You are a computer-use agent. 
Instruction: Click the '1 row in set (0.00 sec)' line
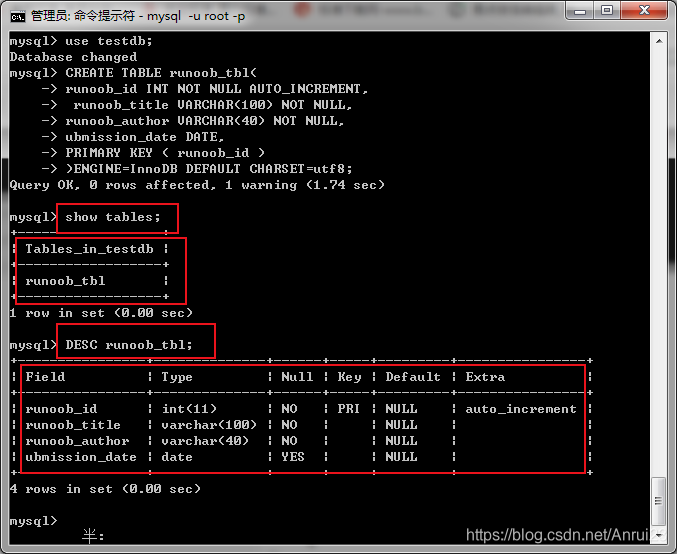[101, 313]
